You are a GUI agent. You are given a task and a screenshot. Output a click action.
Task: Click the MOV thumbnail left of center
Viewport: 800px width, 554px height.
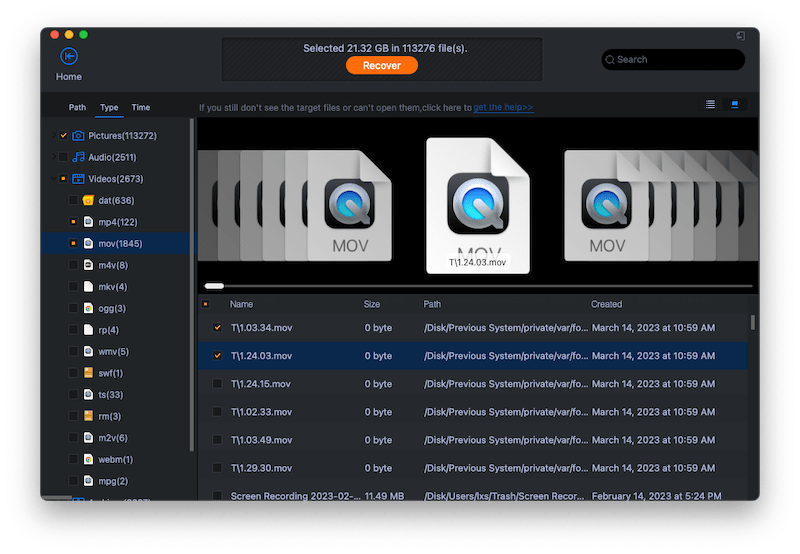click(350, 205)
